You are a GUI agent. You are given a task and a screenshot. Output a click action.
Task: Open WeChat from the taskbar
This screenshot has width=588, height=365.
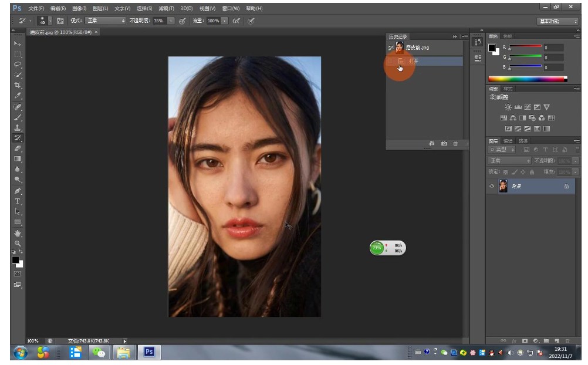tap(99, 353)
